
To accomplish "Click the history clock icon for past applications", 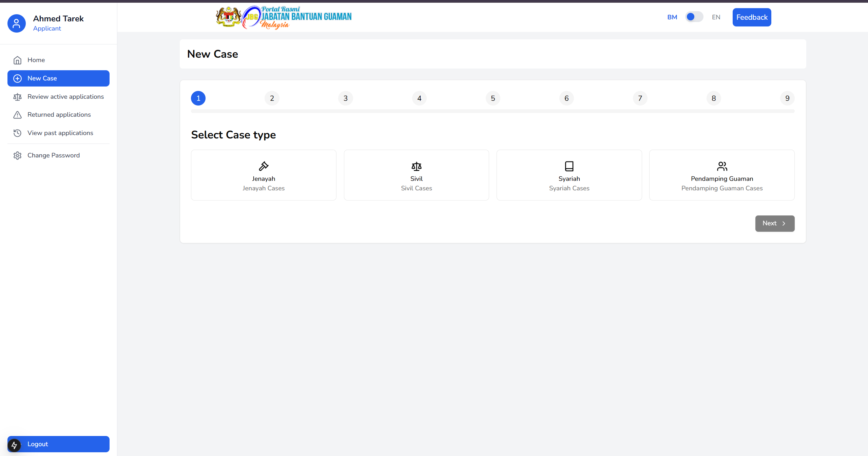I will tap(17, 133).
